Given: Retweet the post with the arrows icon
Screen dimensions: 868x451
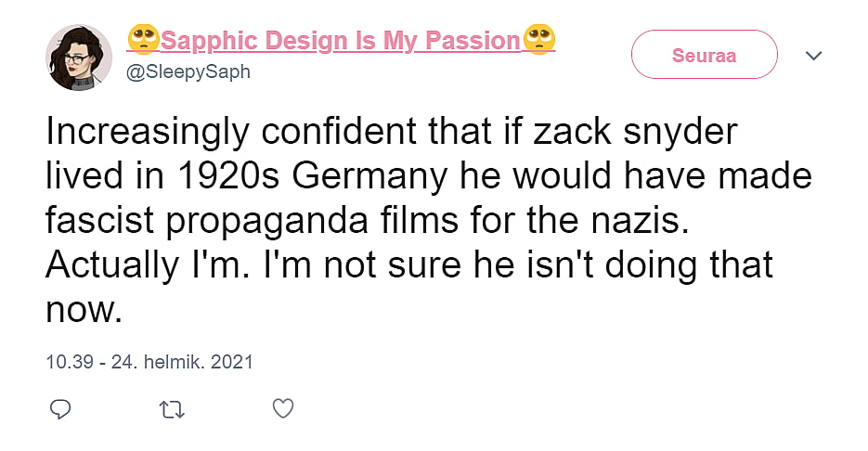Looking at the screenshot, I should [172, 408].
